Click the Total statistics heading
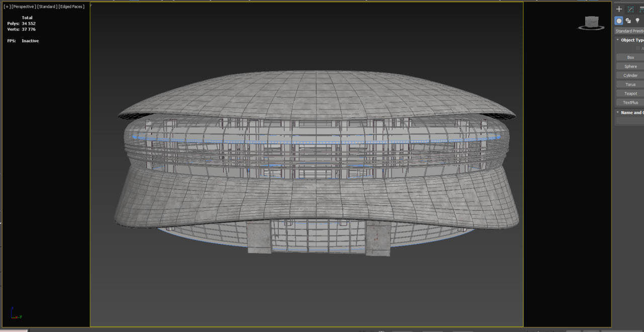 [27, 18]
